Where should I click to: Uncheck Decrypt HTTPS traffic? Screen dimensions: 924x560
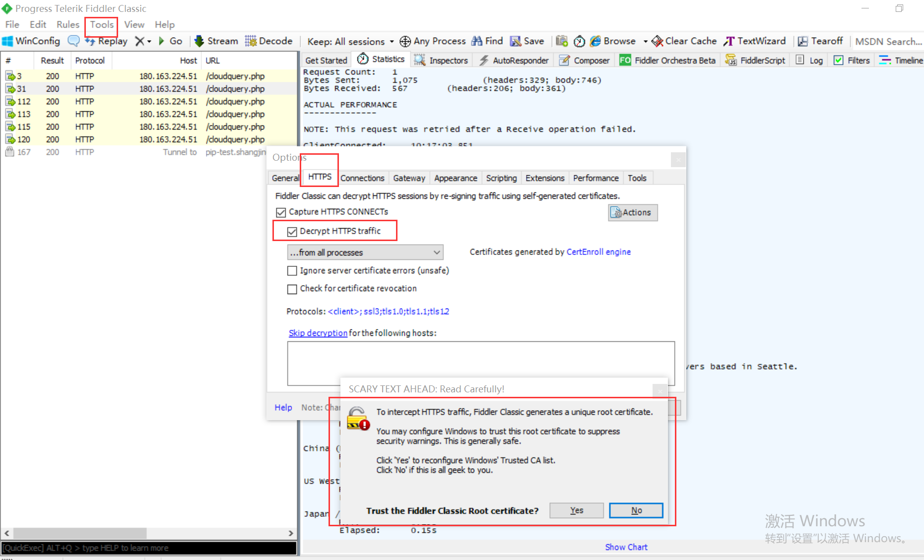292,232
